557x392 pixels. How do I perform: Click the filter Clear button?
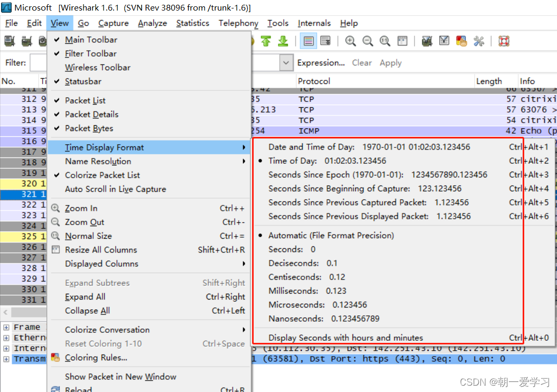(361, 63)
